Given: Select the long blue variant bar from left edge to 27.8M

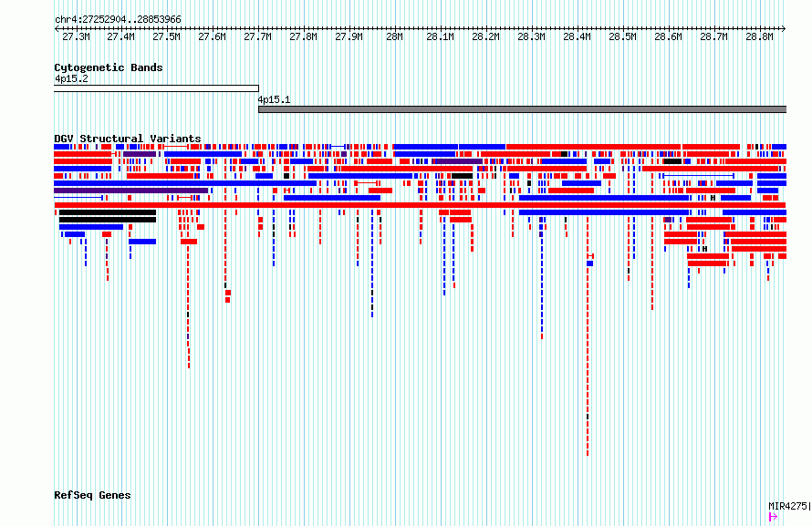Looking at the screenshot, I should pos(185,183).
